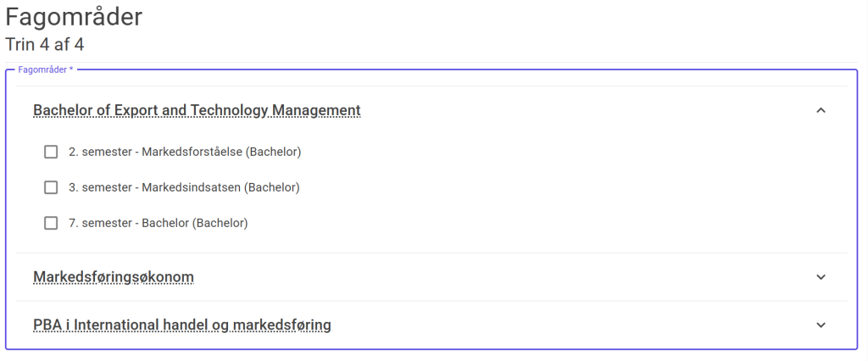
Task: Click the small 'Fagområder *' field label
Action: click(x=46, y=69)
